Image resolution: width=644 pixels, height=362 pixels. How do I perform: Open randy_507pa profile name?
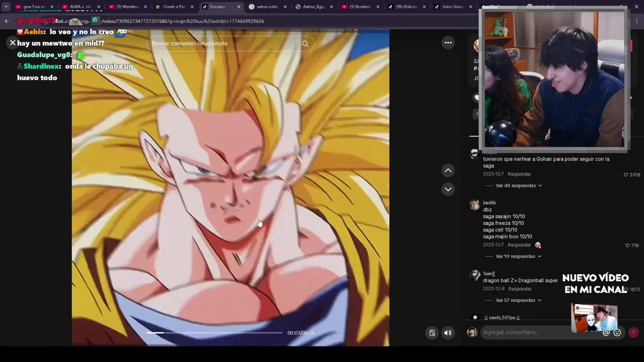tap(502, 318)
